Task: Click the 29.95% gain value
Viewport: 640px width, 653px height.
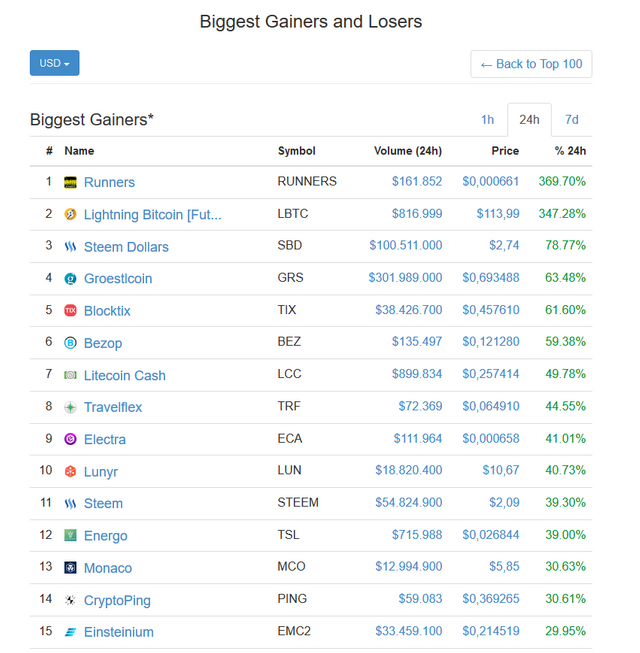Action: coord(565,631)
